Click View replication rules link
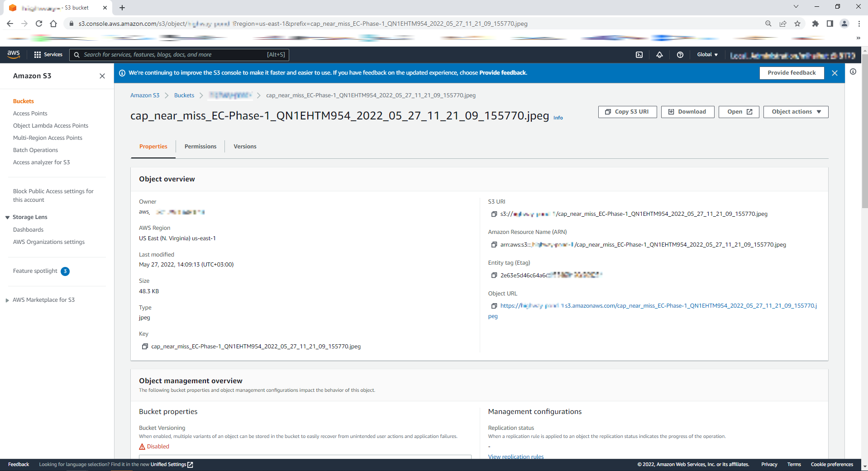 click(x=516, y=457)
